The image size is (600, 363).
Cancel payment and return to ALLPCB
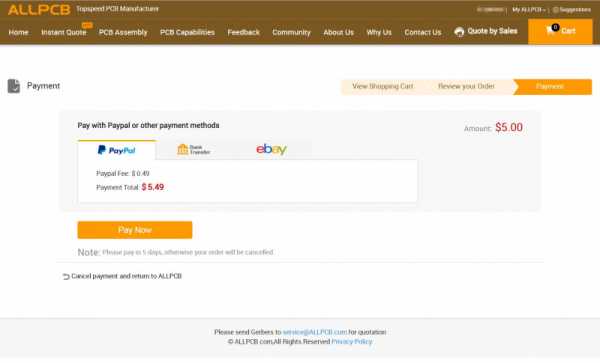point(126,276)
